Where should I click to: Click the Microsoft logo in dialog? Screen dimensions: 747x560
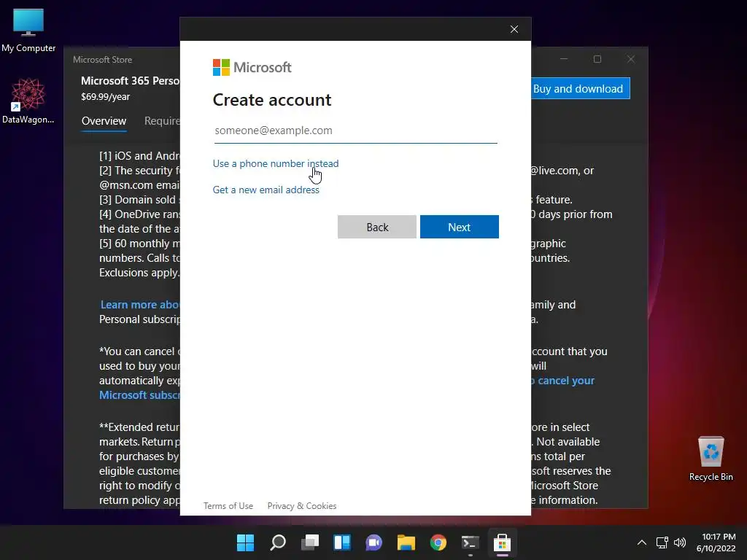coord(252,68)
